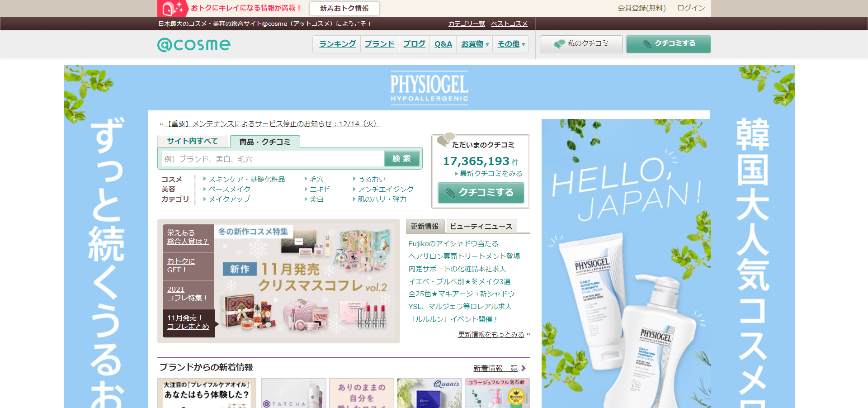
Task: Click 新着情報一覧 link
Action: coord(495,368)
